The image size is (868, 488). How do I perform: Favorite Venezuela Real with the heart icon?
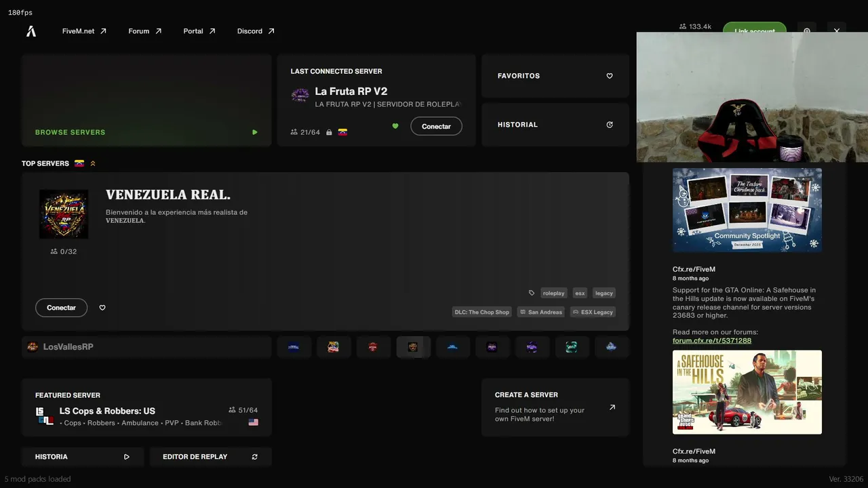click(102, 308)
